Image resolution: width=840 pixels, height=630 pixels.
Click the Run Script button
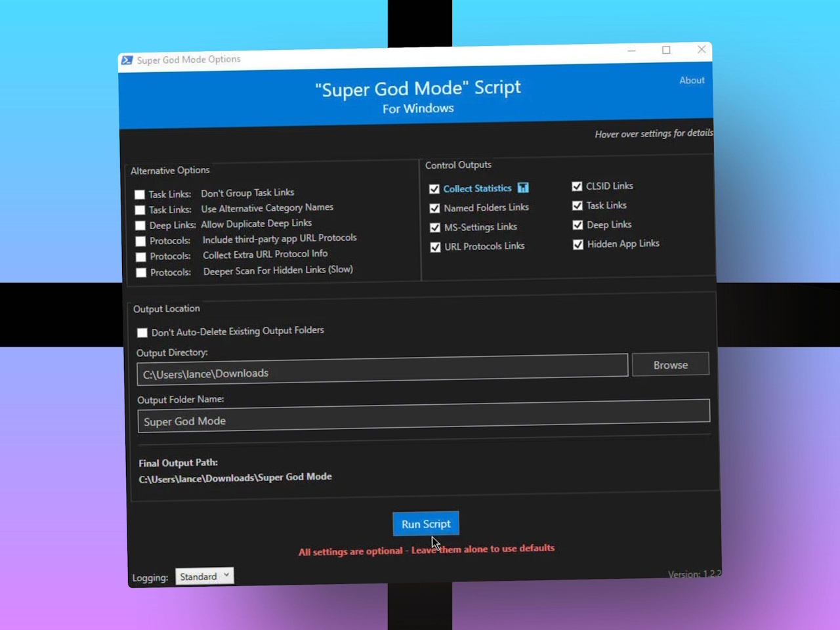tap(425, 524)
